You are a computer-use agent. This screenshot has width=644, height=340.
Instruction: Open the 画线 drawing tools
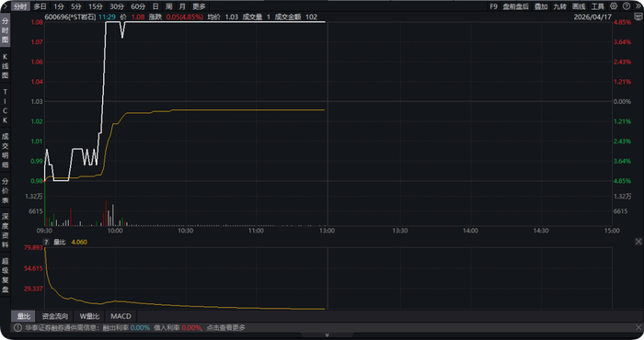(x=579, y=6)
